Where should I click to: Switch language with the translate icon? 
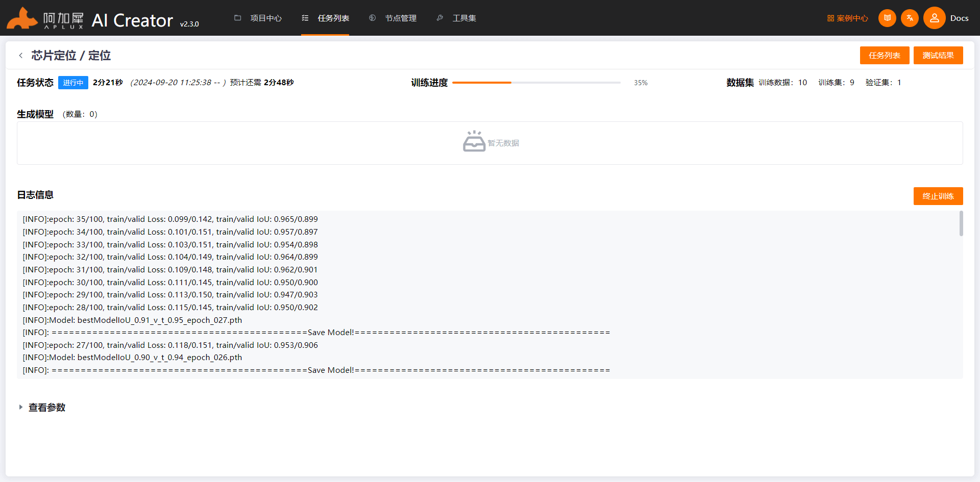[x=910, y=18]
